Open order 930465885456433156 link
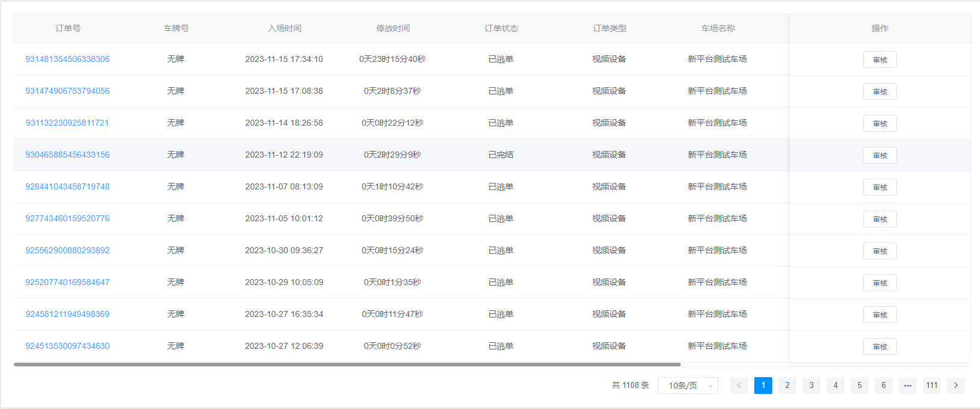The image size is (980, 409). point(67,155)
